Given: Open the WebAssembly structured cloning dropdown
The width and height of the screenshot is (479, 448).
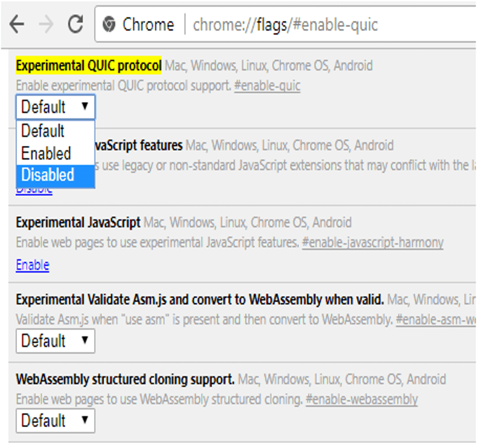Looking at the screenshot, I should tap(55, 421).
